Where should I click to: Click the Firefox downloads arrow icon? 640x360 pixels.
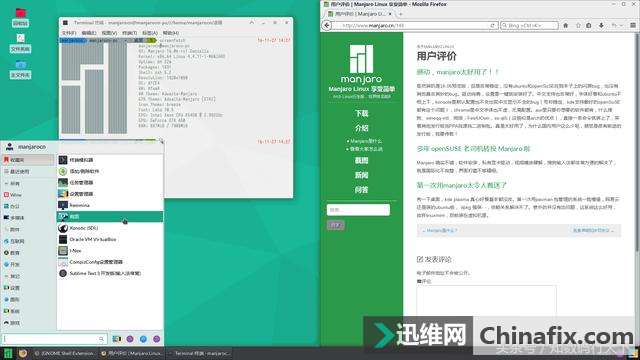[x=601, y=25]
